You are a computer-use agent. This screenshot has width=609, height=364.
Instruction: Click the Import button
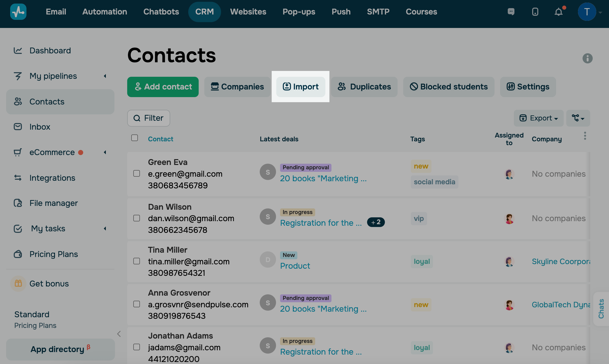pos(301,87)
